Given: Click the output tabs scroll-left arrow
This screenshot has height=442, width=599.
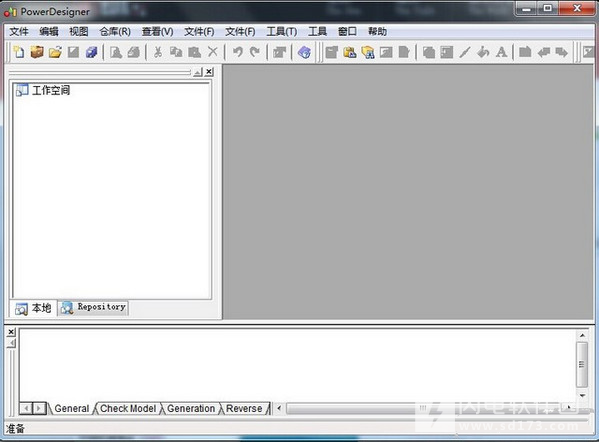Looking at the screenshot, I should 26,408.
